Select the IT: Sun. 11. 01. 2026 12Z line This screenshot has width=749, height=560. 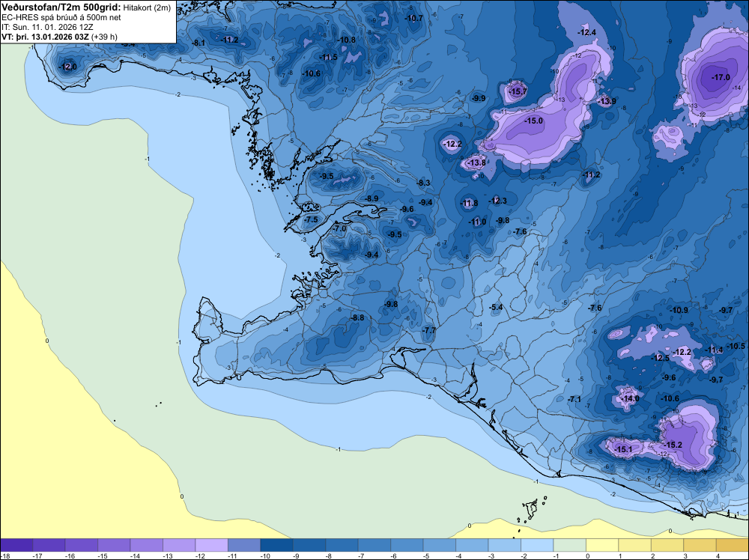(47, 27)
